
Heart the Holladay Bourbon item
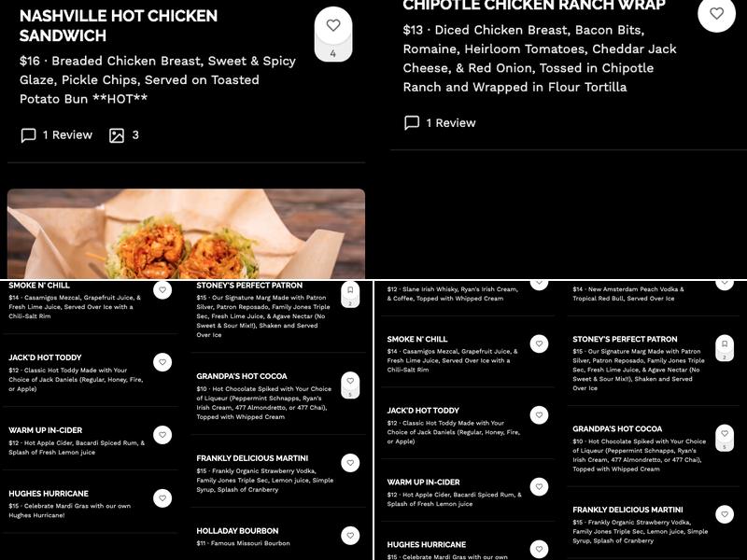[x=350, y=536]
